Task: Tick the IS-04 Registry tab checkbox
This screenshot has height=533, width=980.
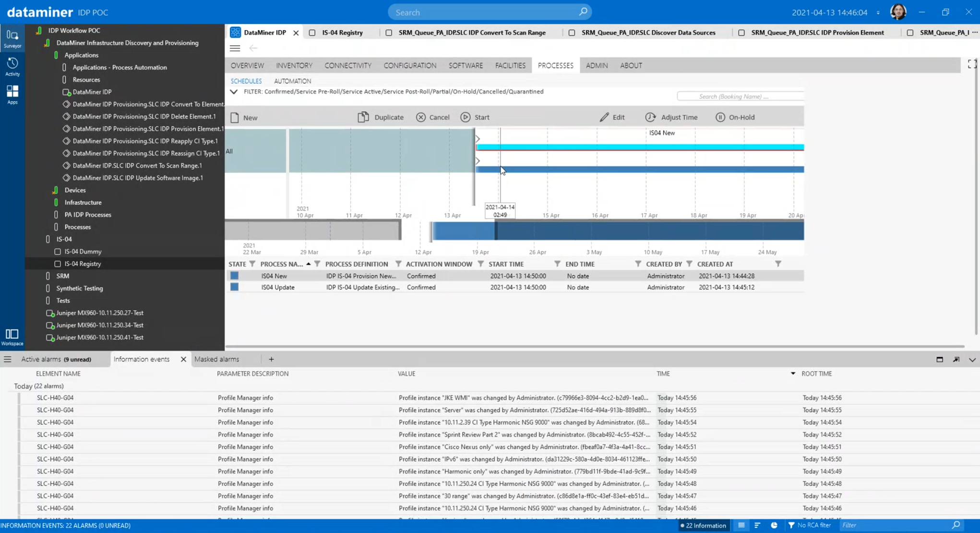Action: [312, 33]
